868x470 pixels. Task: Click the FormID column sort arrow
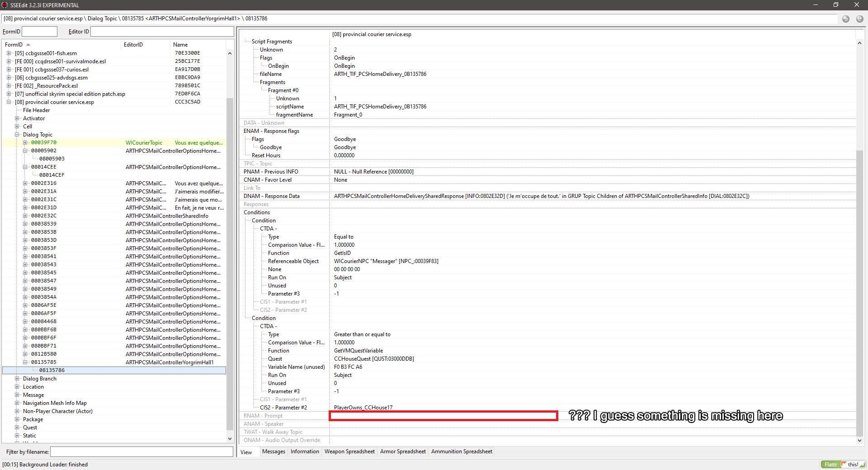(x=28, y=45)
